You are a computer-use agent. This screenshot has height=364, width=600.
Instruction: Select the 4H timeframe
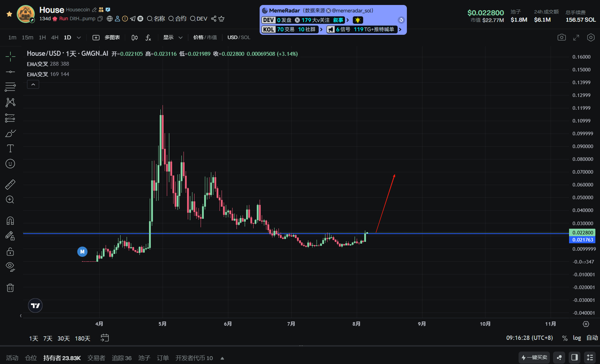[55, 37]
